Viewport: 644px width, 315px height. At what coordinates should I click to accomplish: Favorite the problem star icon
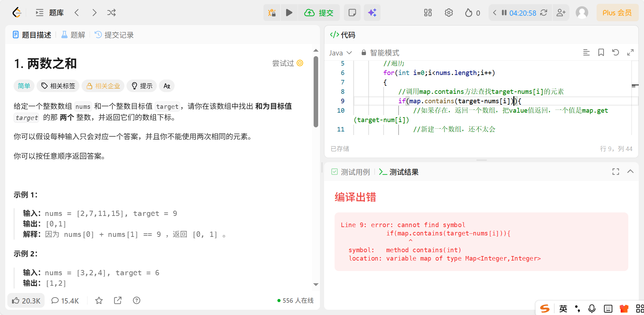(x=99, y=300)
